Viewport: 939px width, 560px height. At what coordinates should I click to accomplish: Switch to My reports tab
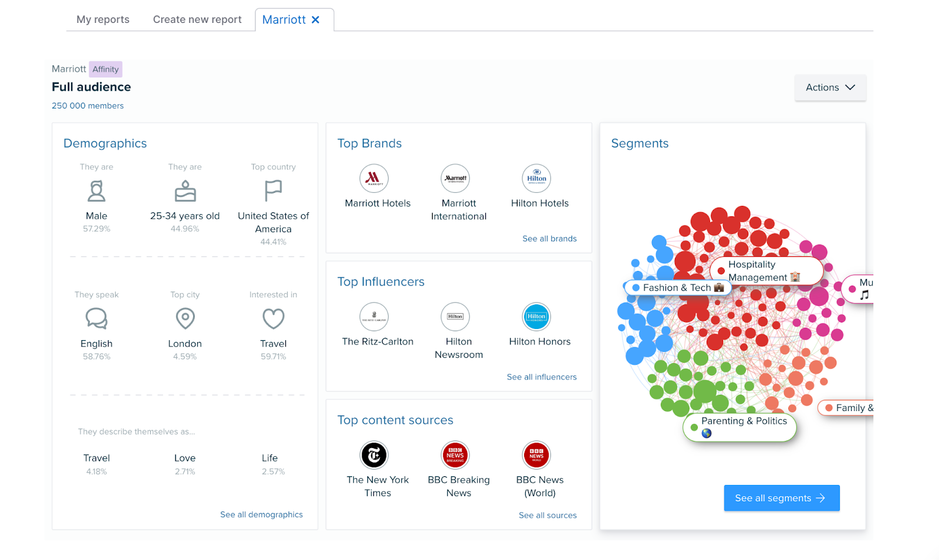tap(103, 19)
